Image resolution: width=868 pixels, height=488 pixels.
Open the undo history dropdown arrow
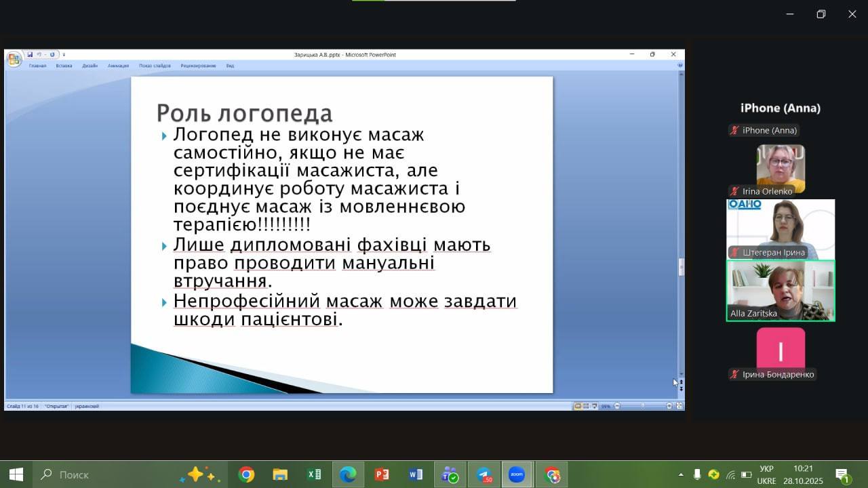tap(44, 54)
